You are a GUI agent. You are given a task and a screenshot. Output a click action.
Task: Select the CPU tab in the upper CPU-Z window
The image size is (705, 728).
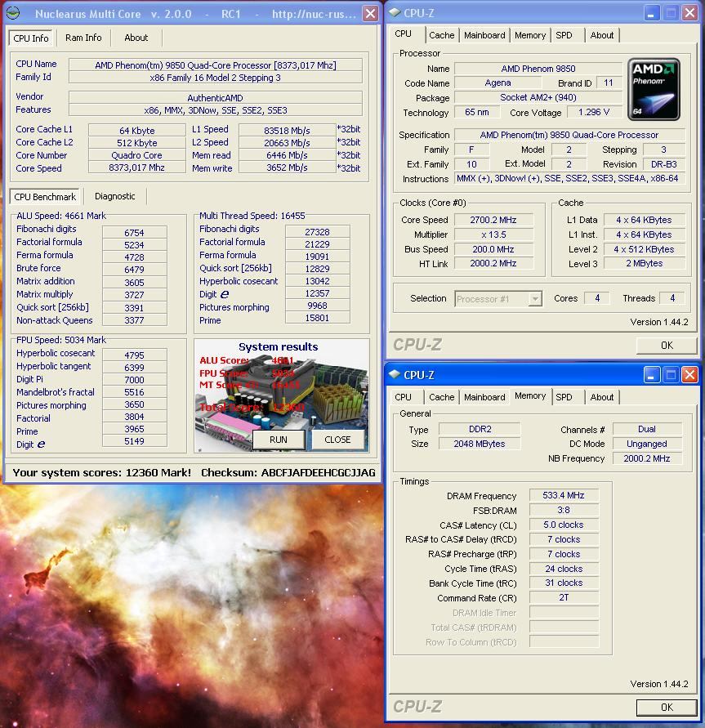404,33
